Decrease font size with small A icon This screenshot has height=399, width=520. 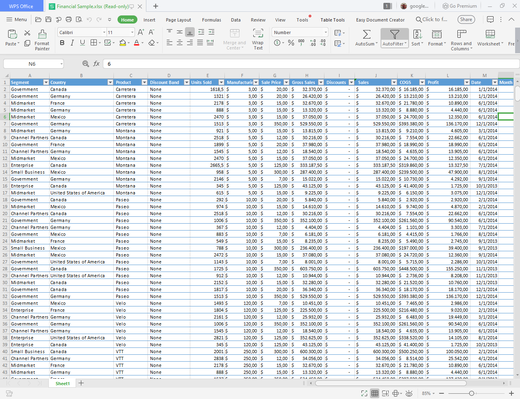151,32
